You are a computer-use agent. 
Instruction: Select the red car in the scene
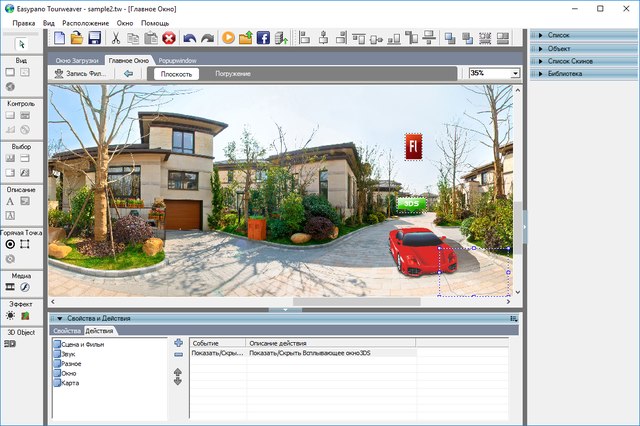(x=422, y=251)
